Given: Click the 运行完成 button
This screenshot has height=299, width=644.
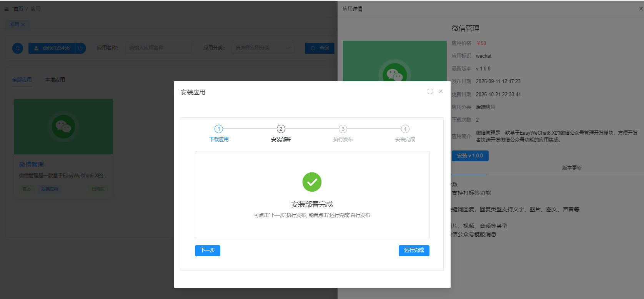Looking at the screenshot, I should [x=414, y=251].
